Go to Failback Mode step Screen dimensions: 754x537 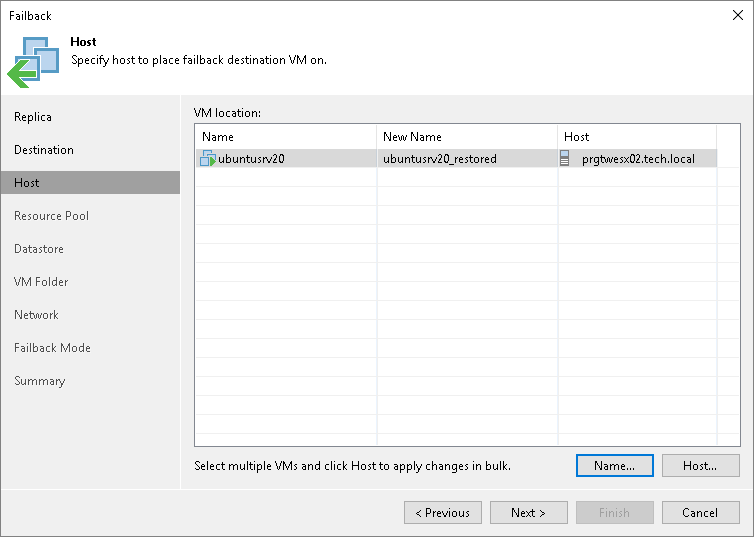pyautogui.click(x=52, y=348)
